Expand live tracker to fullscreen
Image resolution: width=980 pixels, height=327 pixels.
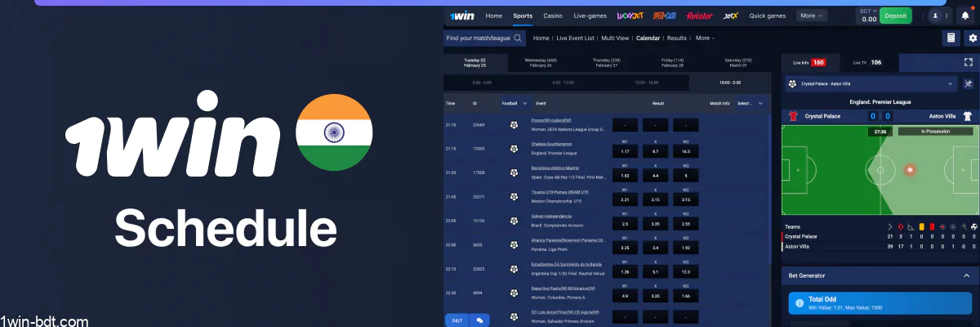point(969,62)
